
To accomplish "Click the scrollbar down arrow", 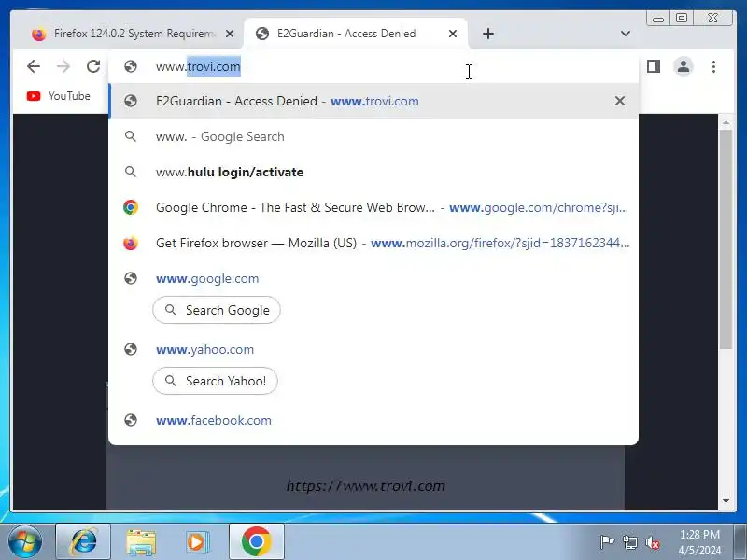I will tap(726, 501).
